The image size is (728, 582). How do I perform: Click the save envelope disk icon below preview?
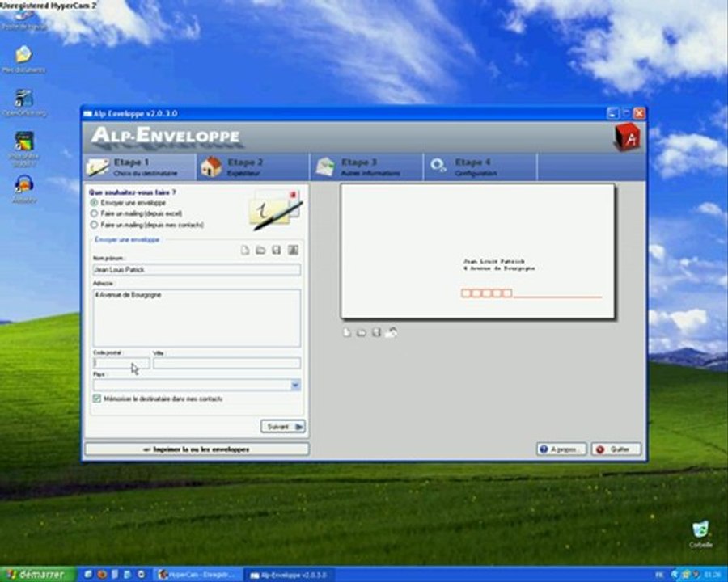[x=376, y=333]
